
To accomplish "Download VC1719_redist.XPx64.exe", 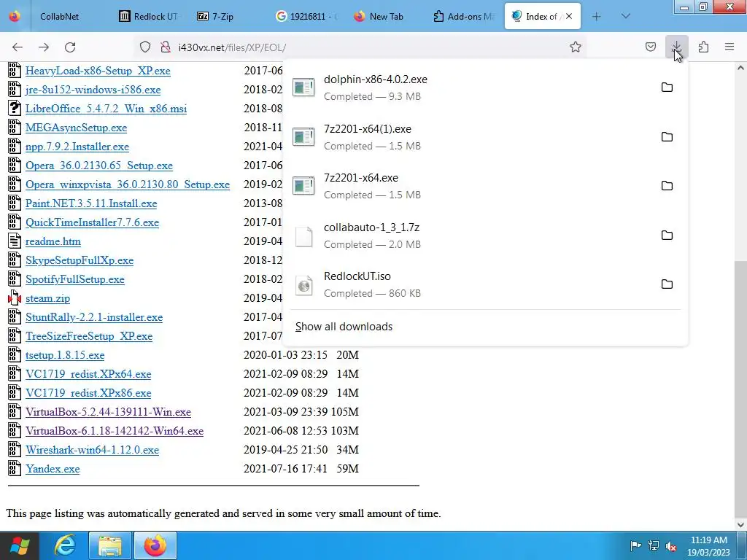I will [x=88, y=374].
